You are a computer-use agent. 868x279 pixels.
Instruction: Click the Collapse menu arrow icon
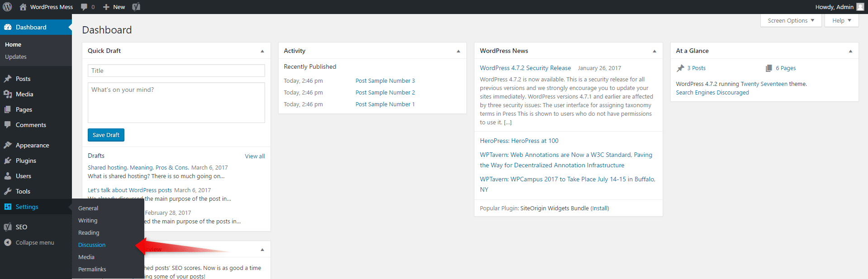tap(8, 242)
